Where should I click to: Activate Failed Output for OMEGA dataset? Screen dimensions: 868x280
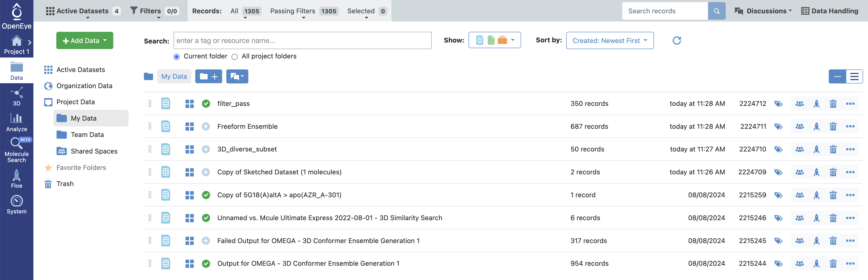(x=206, y=241)
